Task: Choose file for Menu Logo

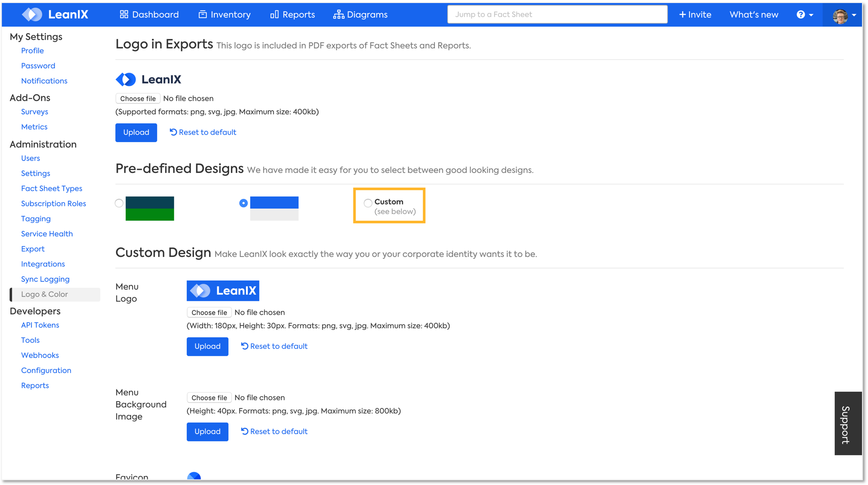Action: tap(209, 312)
